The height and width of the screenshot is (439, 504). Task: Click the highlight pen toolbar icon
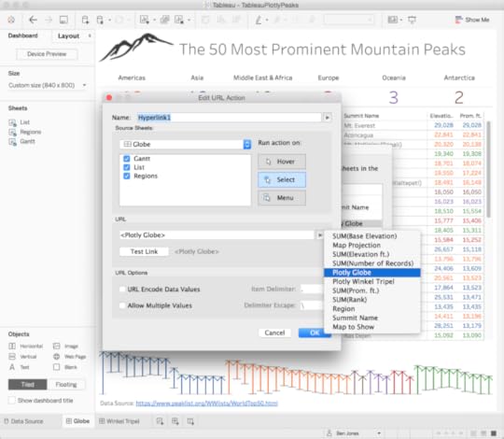259,20
